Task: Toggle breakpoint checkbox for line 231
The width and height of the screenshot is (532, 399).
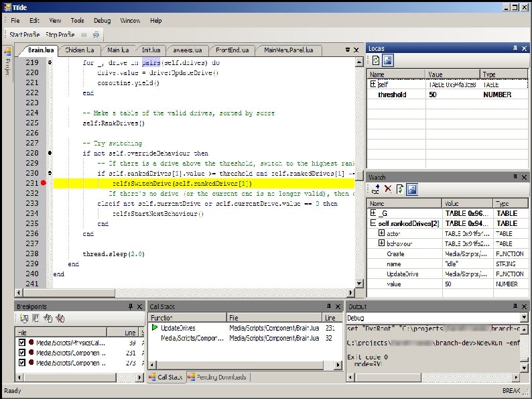Action: (x=22, y=353)
